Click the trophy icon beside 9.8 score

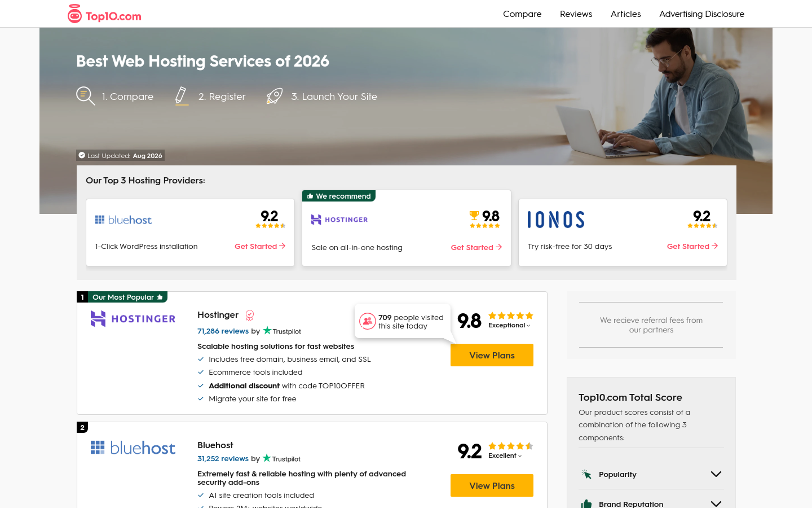click(474, 215)
